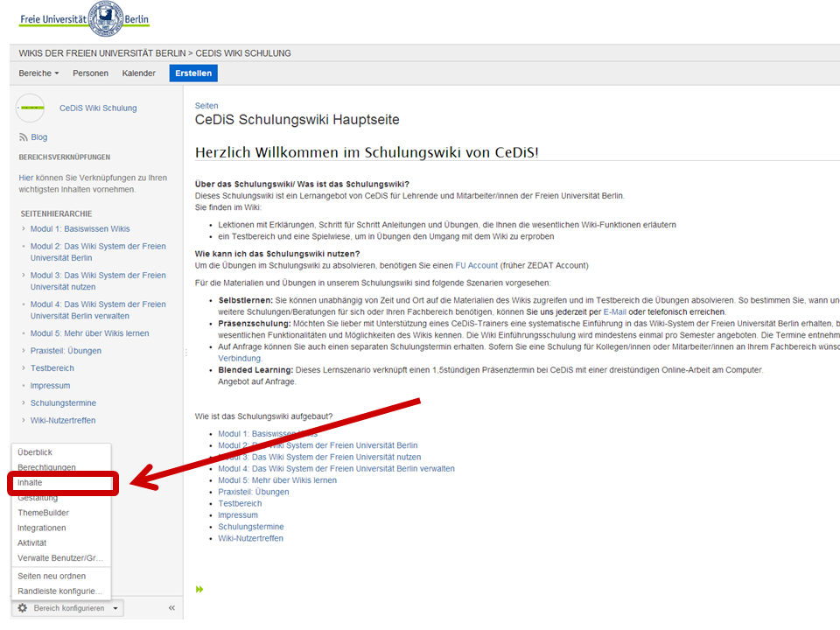Open the Bereiche dropdown menu

coord(38,73)
